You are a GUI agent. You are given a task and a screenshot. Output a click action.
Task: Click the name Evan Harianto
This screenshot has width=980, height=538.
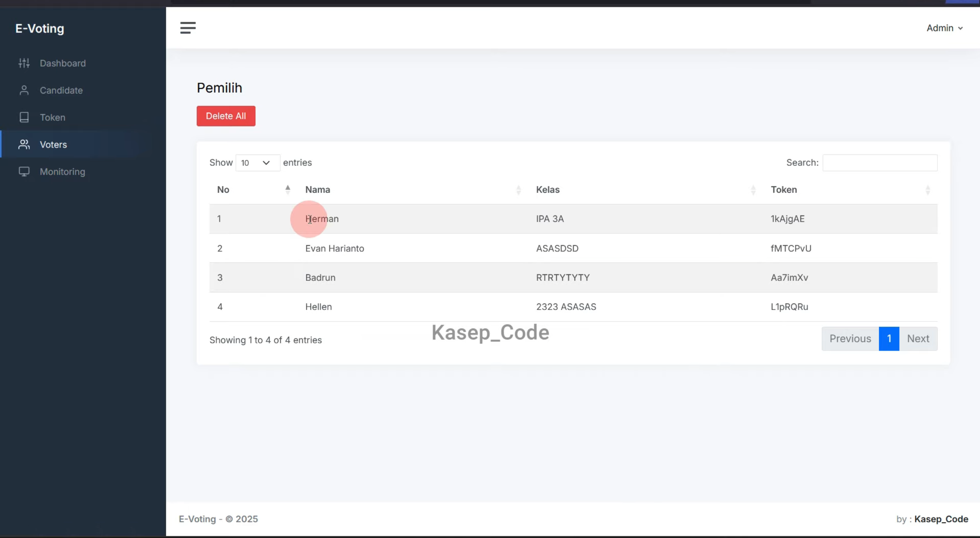[334, 248]
